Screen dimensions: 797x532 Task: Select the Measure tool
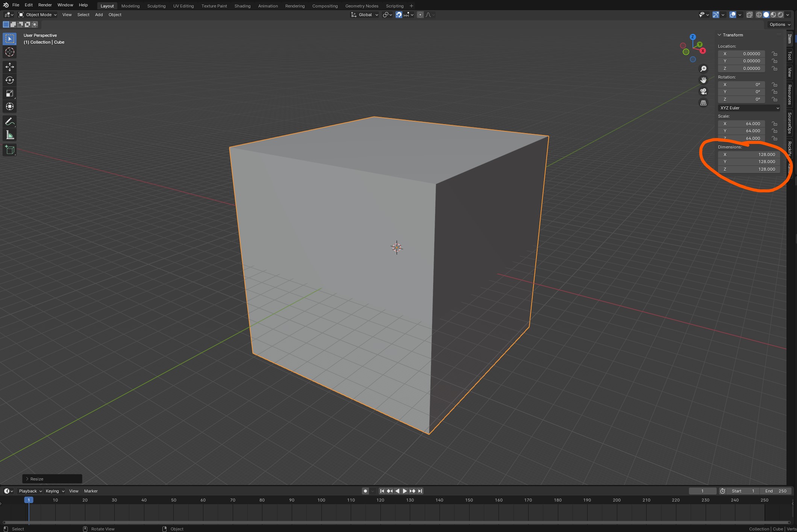tap(10, 135)
